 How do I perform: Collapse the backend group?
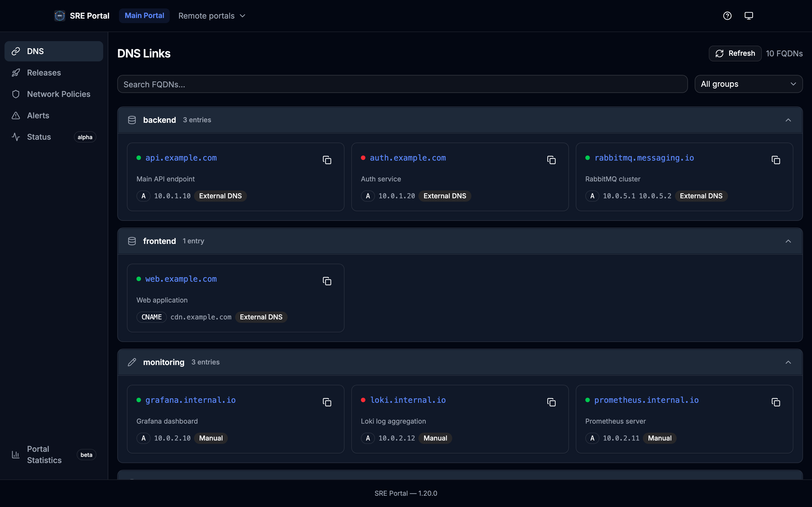click(788, 120)
